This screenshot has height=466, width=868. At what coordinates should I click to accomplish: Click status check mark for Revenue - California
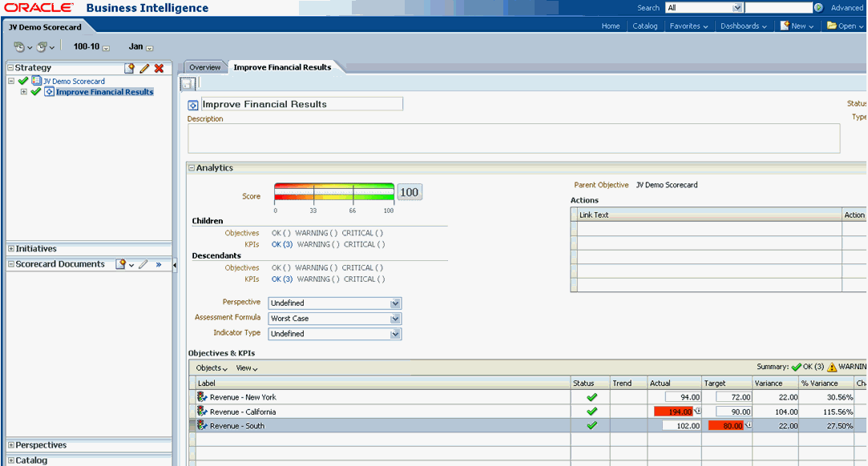[x=591, y=412]
